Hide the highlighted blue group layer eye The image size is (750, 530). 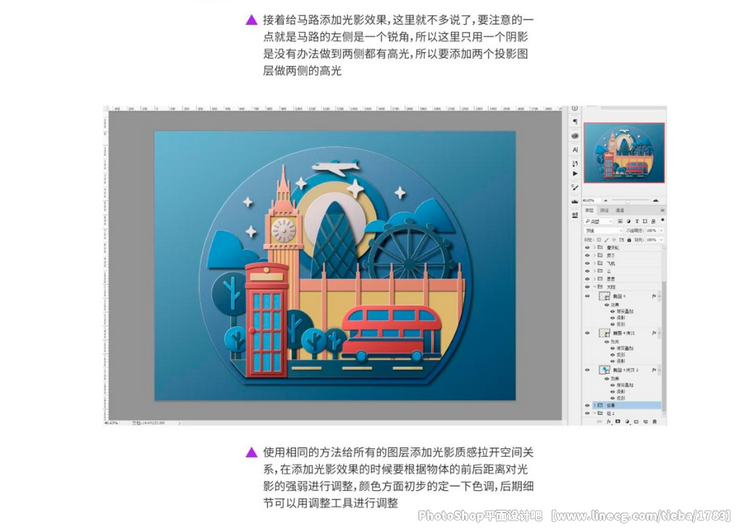tap(587, 405)
